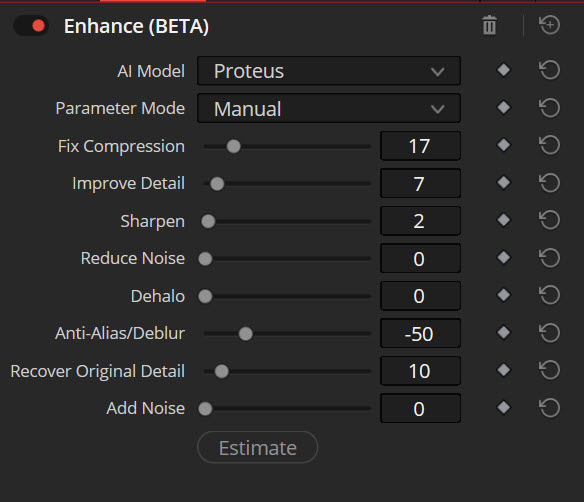This screenshot has width=584, height=502.
Task: Click the Anti-Alias/Deblur slider handle
Action: 245,334
